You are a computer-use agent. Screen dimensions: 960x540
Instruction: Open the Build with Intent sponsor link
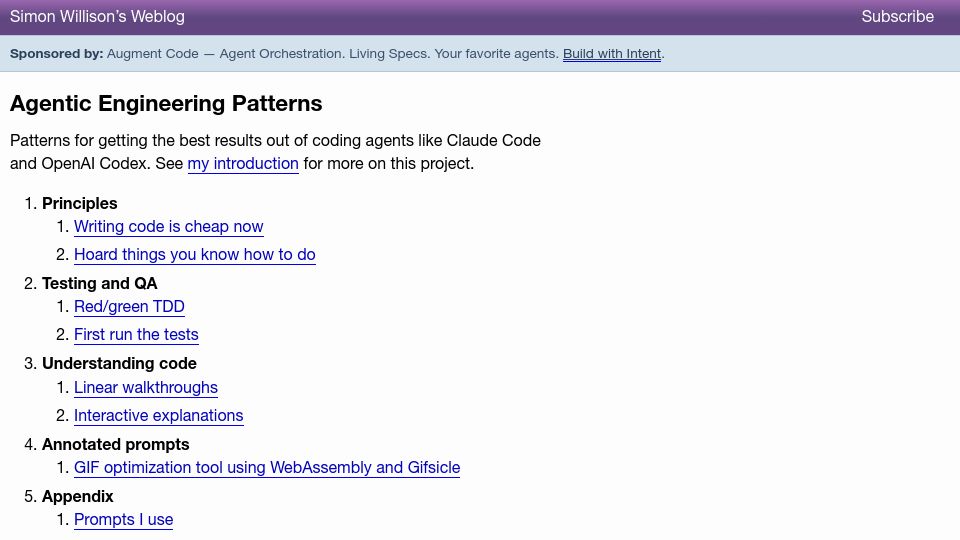(612, 54)
